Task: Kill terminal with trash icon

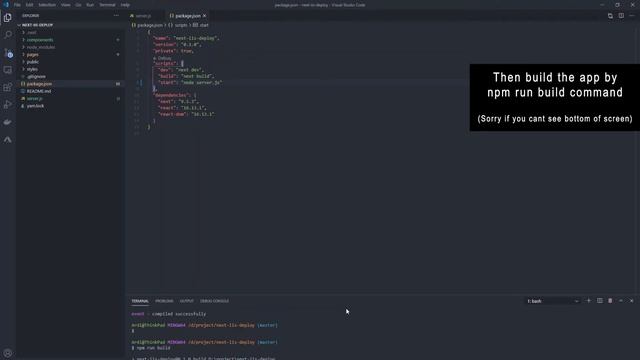Action: (610, 301)
